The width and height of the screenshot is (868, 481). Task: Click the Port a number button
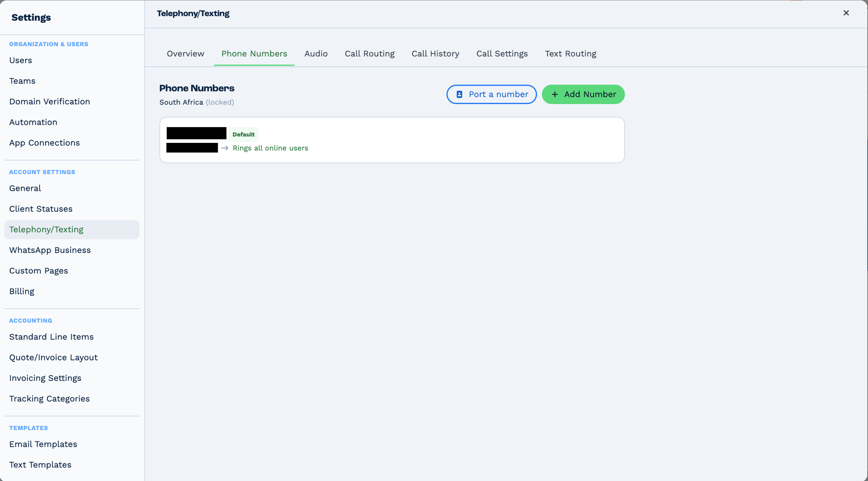coord(492,94)
